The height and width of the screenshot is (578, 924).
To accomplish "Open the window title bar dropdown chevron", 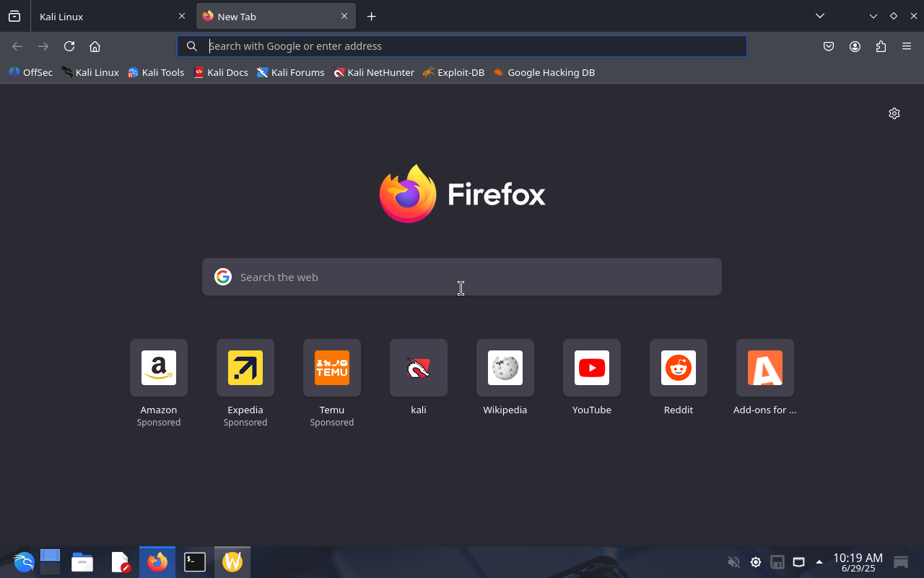I will coord(873,16).
